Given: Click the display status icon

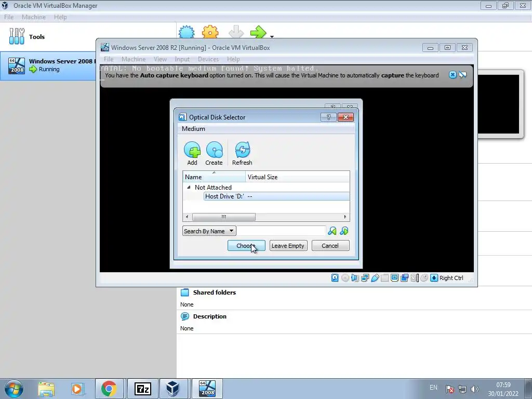Looking at the screenshot, I should click(x=395, y=278).
